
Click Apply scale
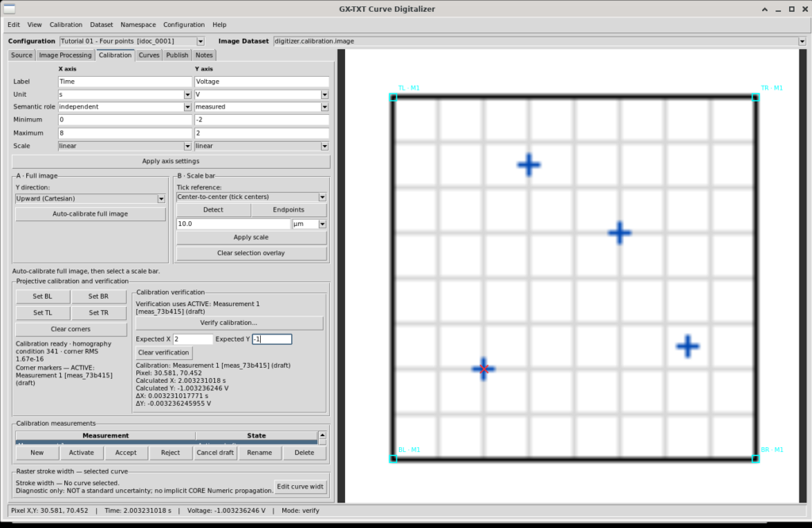point(251,238)
